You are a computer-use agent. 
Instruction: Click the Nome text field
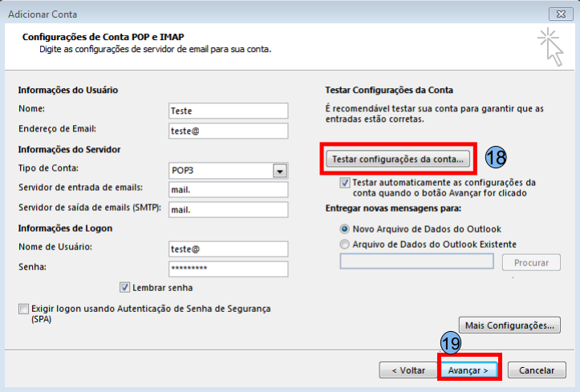pos(228,111)
